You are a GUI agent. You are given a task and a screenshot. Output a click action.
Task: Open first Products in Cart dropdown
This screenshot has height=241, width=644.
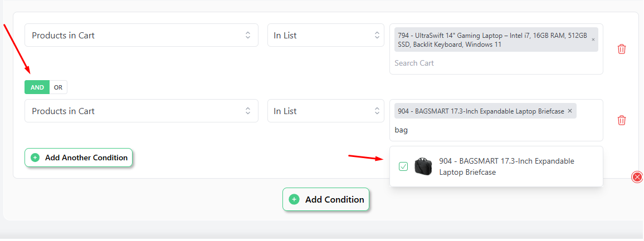[142, 35]
